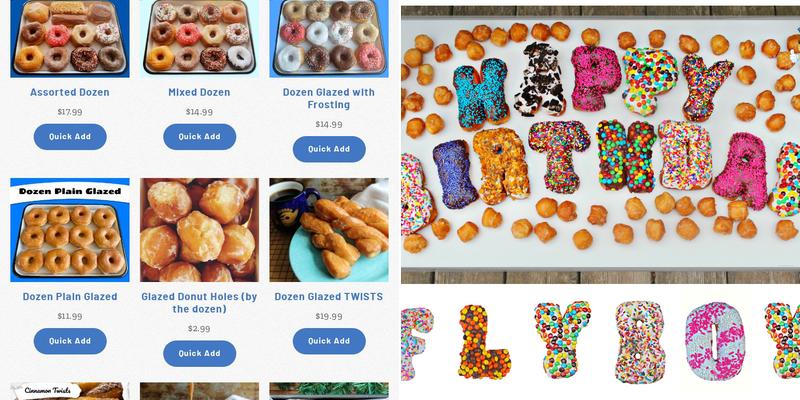
Task: Open the Happy Birthday letter donuts banner
Action: coord(601,144)
